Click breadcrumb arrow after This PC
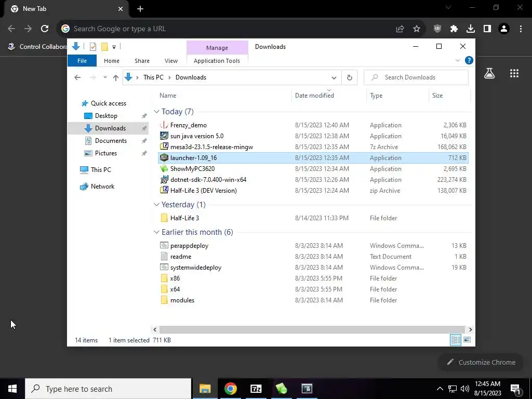Screen dimensions: 532x399 (x=169, y=77)
